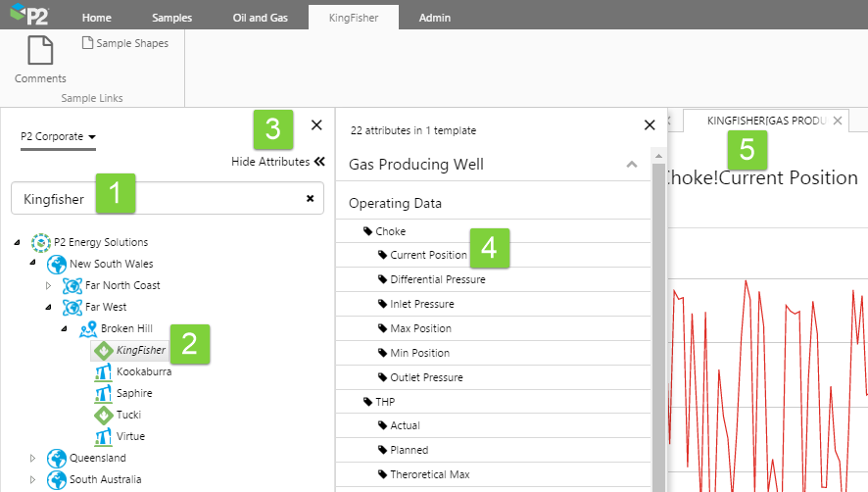Select the Differential Pressure attribute
The width and height of the screenshot is (868, 492).
437,279
